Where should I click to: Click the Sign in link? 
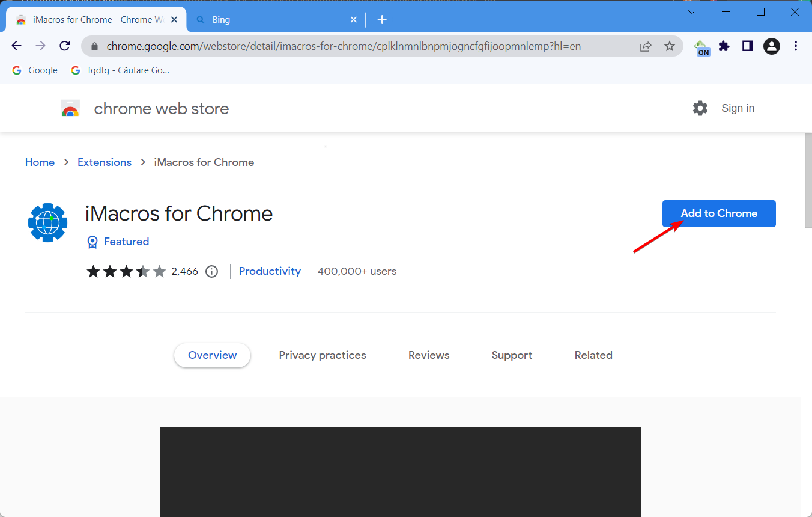(738, 108)
